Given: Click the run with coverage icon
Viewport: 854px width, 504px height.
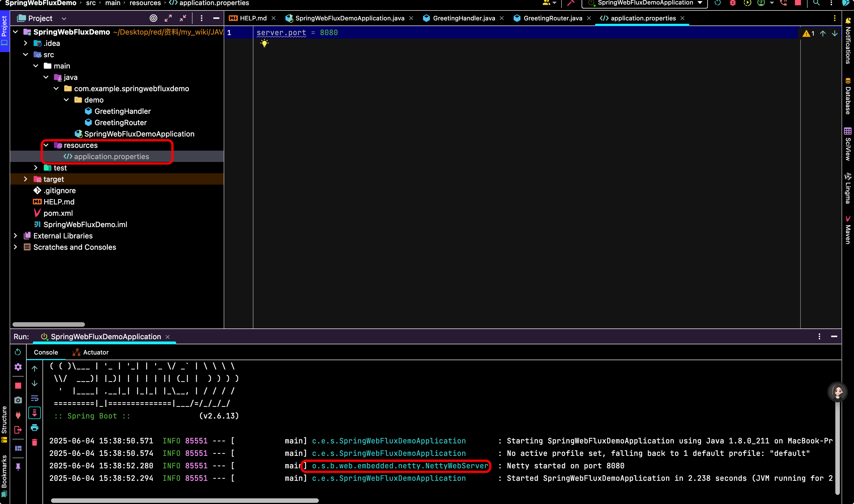Looking at the screenshot, I should click(x=747, y=3).
